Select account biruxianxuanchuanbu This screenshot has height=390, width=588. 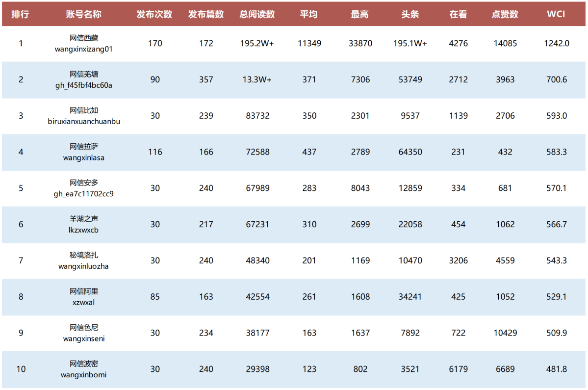(x=84, y=122)
